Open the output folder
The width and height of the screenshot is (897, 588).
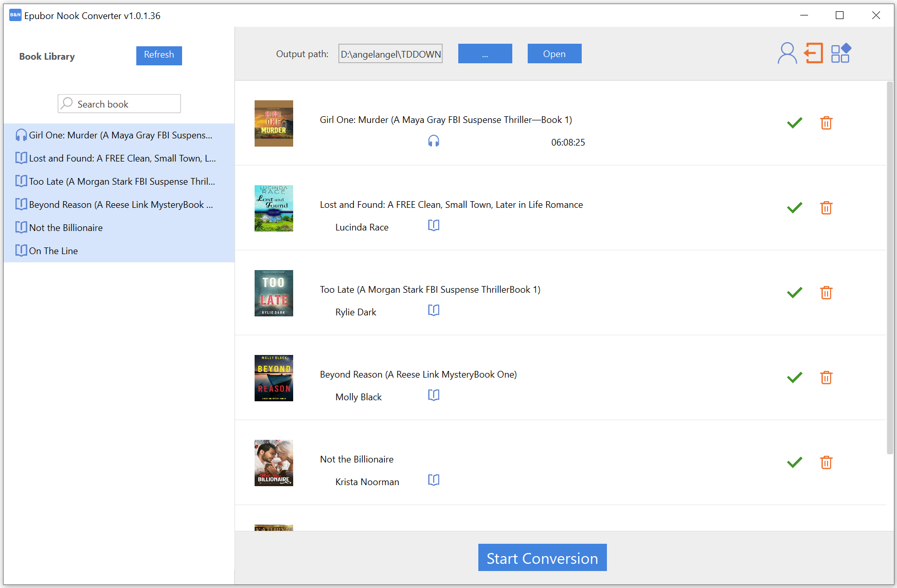click(x=554, y=54)
